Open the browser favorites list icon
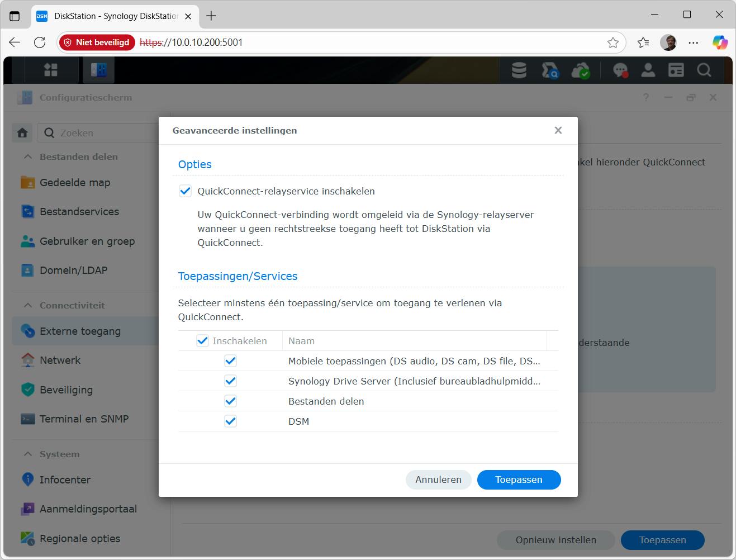The image size is (736, 560). point(643,42)
